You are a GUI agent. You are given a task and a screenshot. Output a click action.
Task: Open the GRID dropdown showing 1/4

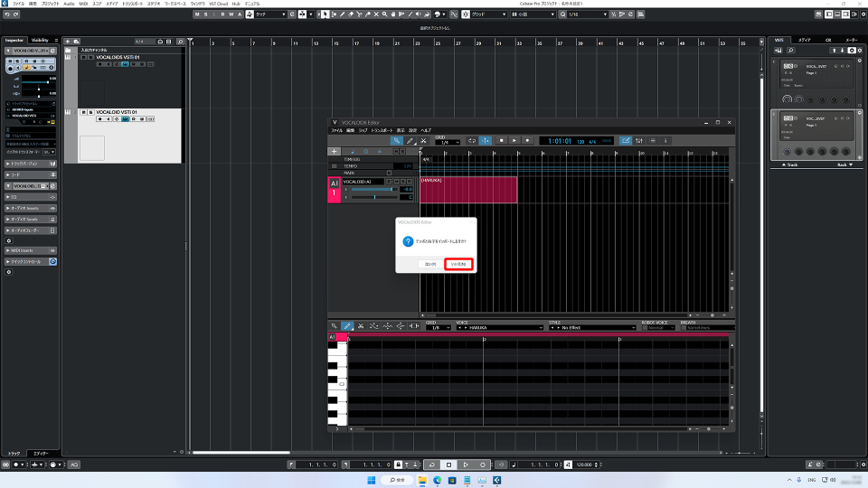coord(446,142)
